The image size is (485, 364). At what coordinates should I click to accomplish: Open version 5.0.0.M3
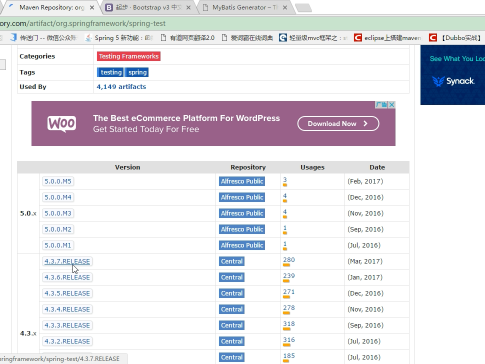click(x=58, y=213)
